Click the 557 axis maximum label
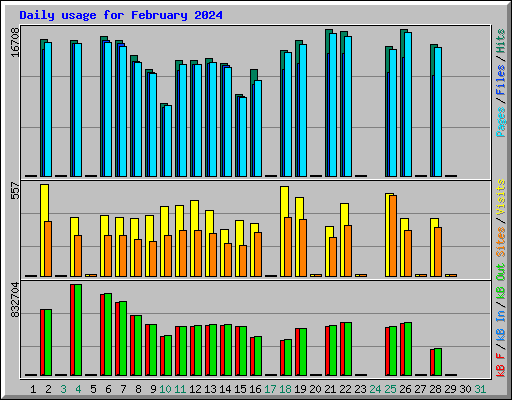 (15, 190)
